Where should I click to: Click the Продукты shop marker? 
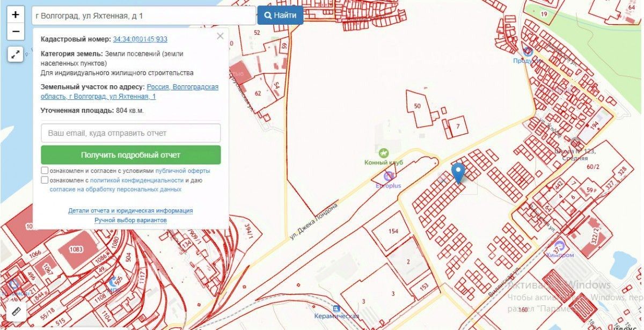[528, 52]
